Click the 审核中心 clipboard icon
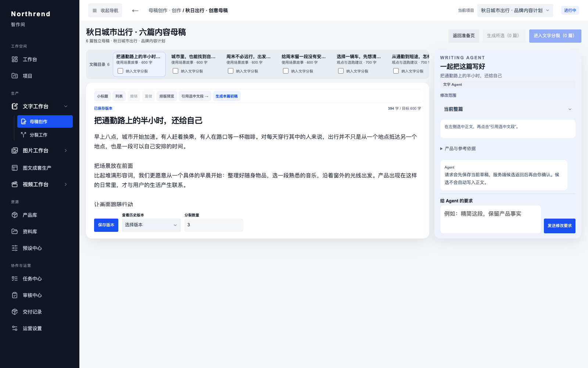588x368 pixels. pyautogui.click(x=15, y=295)
